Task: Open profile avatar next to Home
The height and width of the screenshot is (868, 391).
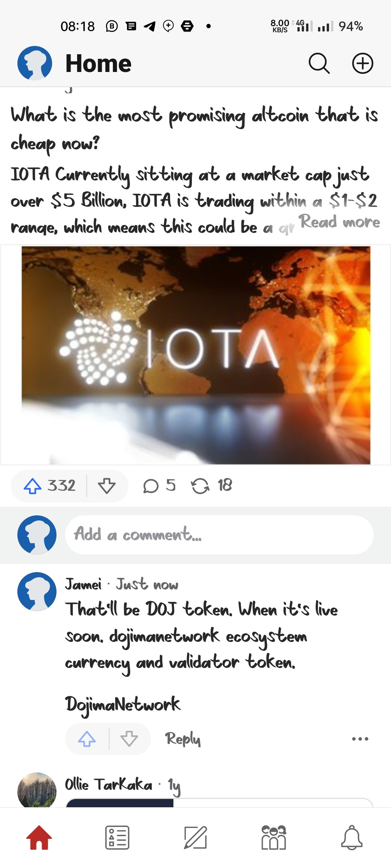Action: tap(35, 63)
